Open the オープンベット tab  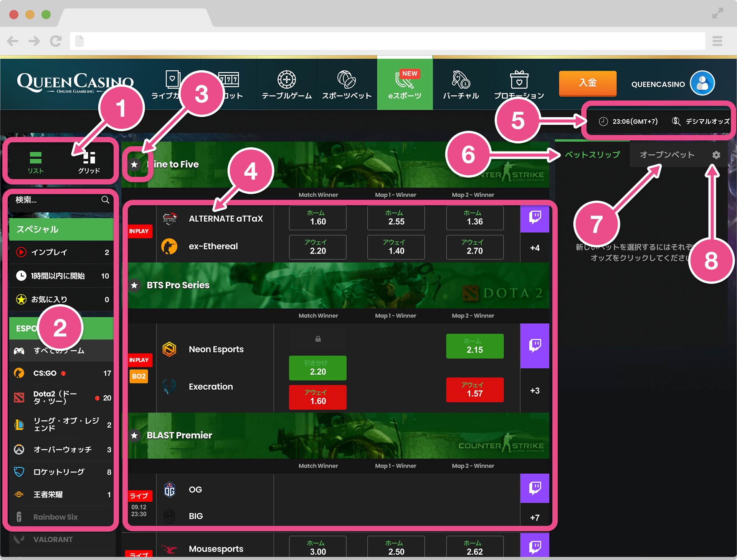point(667,155)
